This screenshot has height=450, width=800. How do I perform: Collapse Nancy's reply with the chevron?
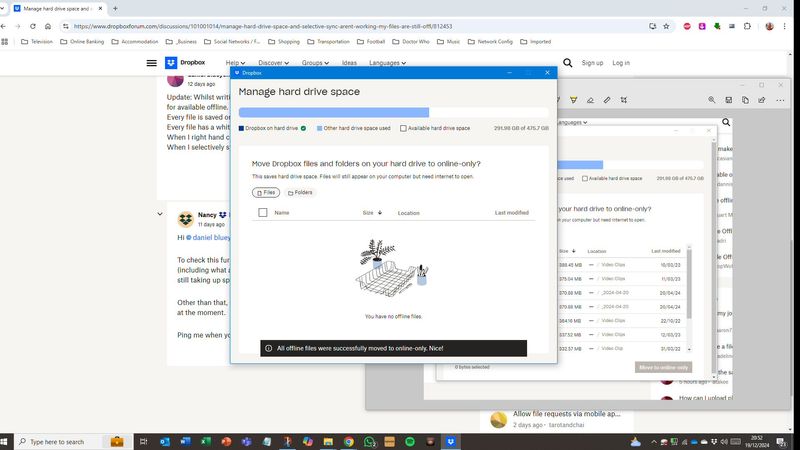160,214
